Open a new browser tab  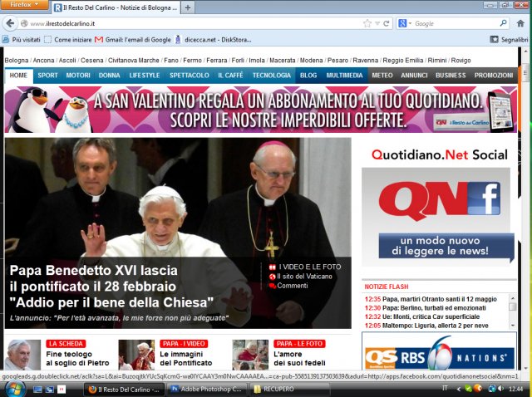[x=188, y=7]
